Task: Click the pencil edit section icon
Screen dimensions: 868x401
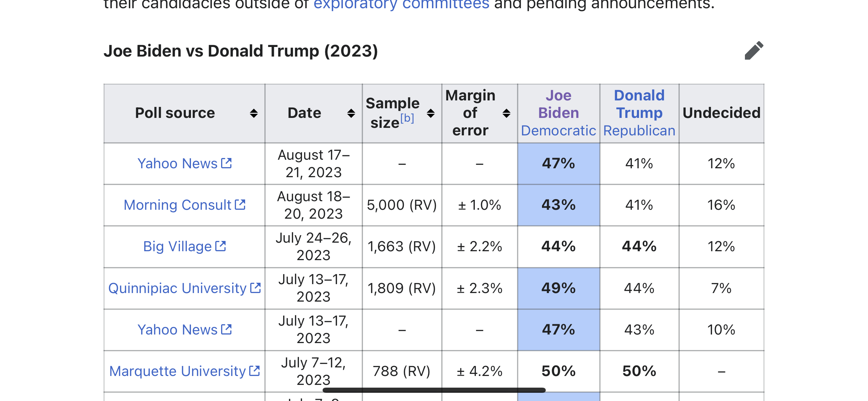Action: (754, 51)
